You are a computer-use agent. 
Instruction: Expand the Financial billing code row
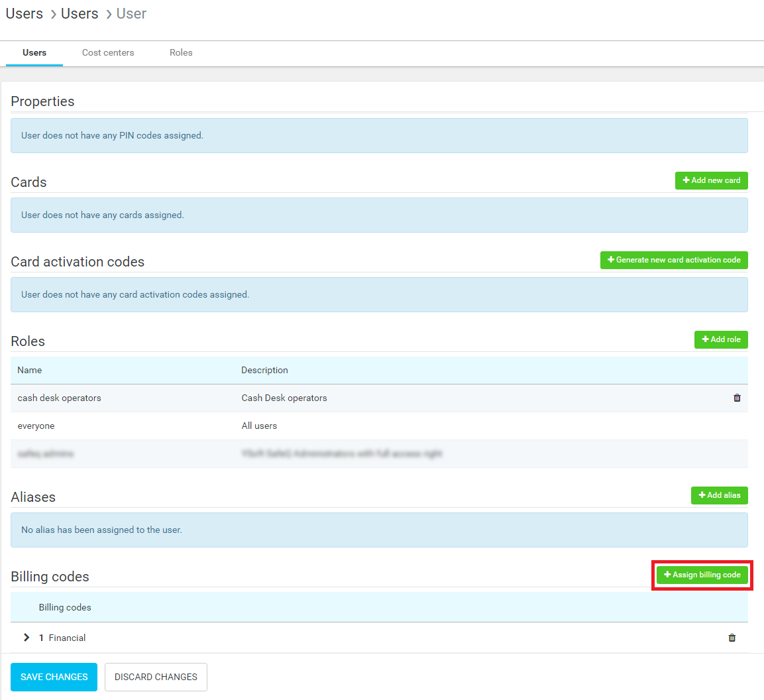tap(27, 638)
